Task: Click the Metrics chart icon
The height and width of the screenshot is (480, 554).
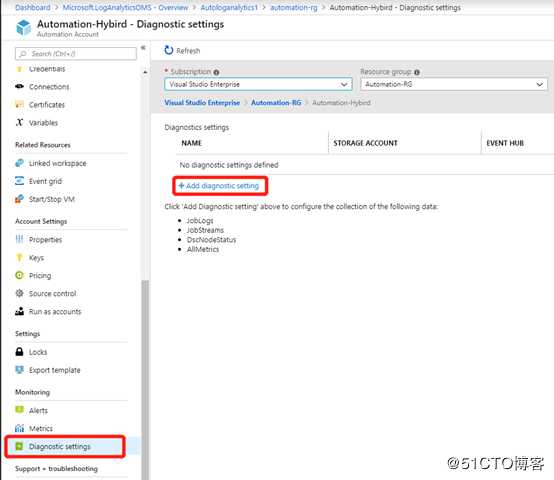Action: 19,428
